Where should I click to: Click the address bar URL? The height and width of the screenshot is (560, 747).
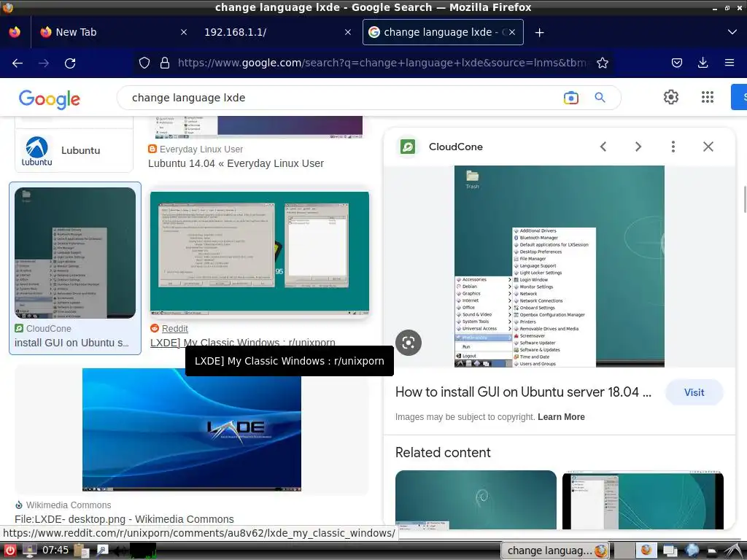pyautogui.click(x=383, y=63)
